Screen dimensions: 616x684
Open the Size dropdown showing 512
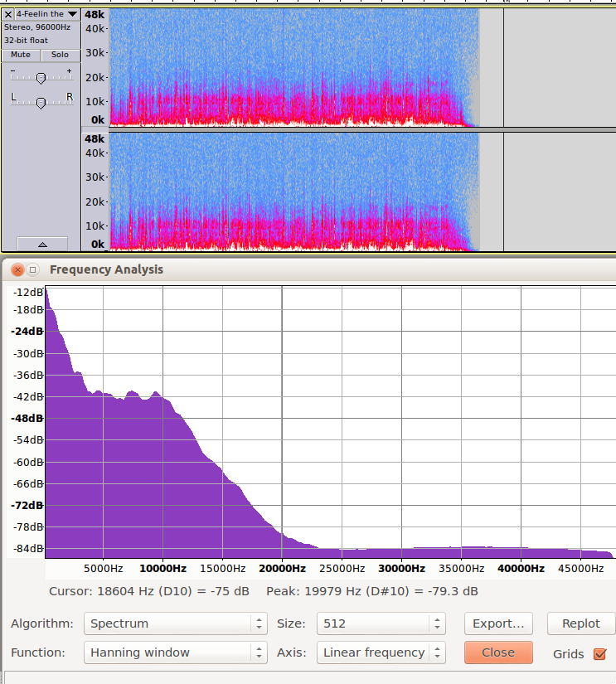[x=381, y=623]
